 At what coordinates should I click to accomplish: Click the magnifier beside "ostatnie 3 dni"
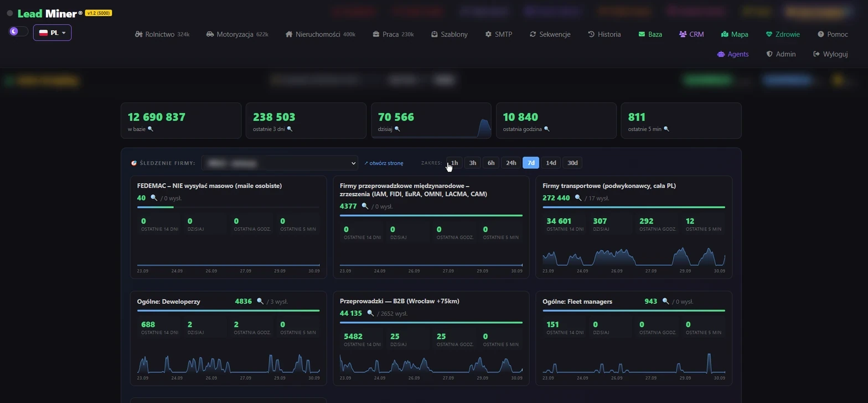click(290, 129)
